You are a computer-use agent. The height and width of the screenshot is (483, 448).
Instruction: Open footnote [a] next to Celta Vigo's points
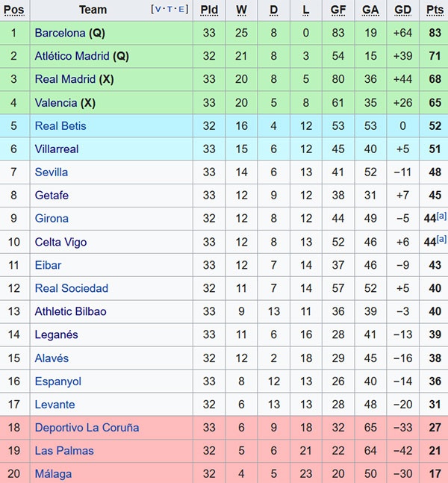tap(441, 239)
